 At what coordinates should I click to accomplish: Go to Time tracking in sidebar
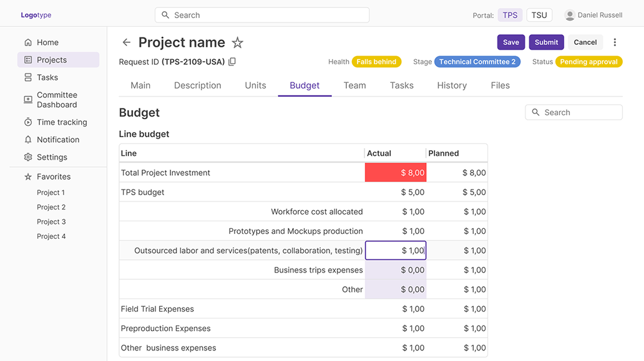coord(61,122)
